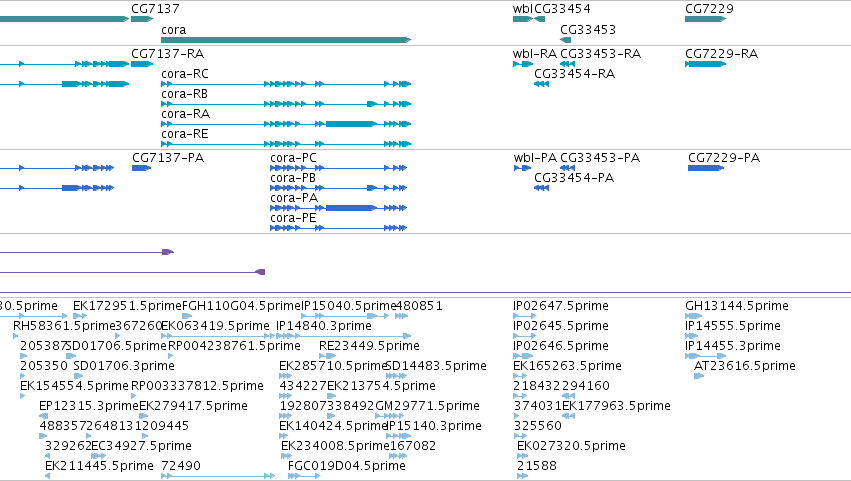Click EST EK279417.5prime

pos(193,407)
